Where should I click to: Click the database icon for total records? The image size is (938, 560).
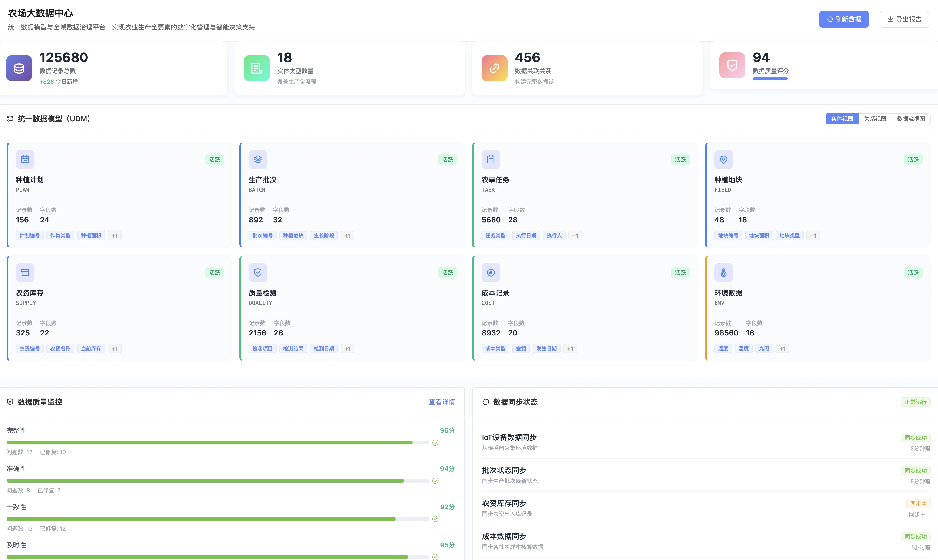[19, 68]
